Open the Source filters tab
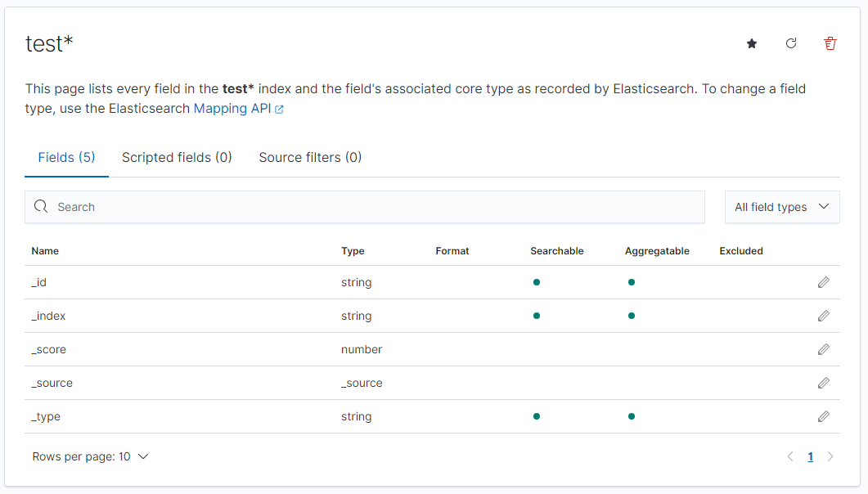This screenshot has height=494, width=868. point(310,157)
